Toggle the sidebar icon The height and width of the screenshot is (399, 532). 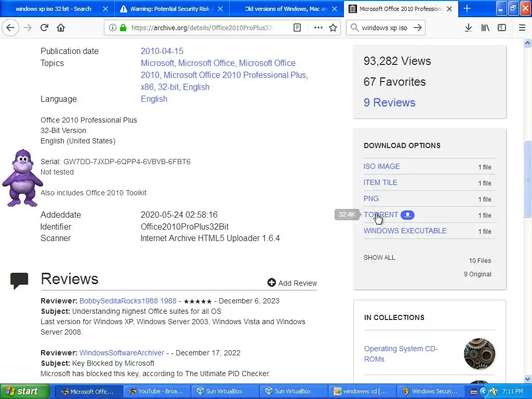(x=502, y=28)
